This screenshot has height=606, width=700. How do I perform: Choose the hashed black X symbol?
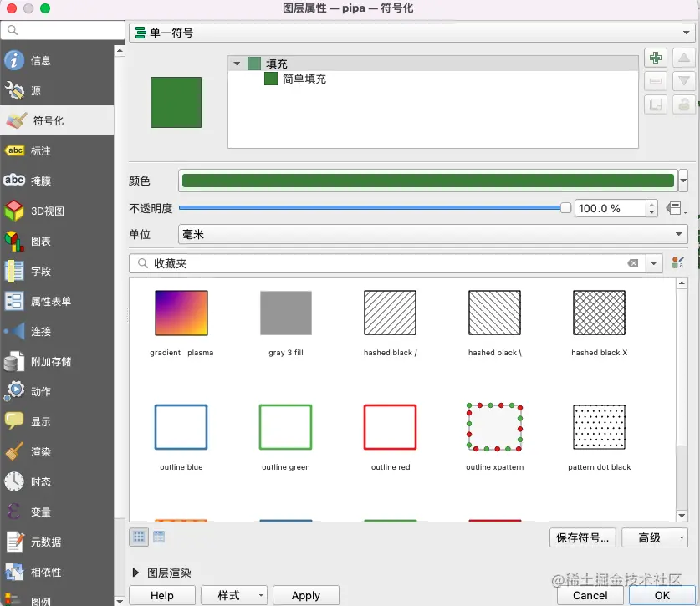[599, 313]
